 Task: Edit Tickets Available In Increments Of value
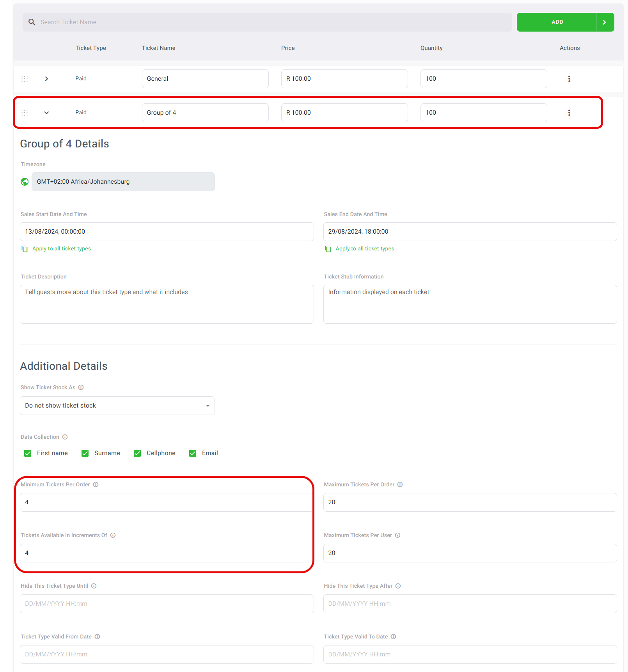pyautogui.click(x=167, y=553)
